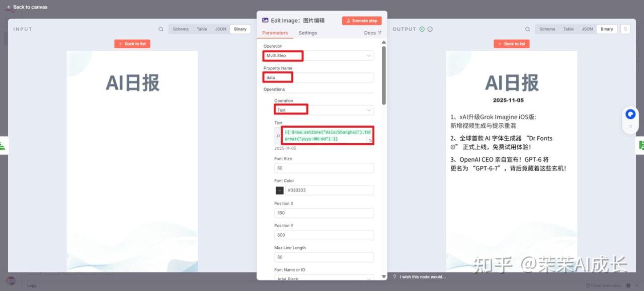Switch to the Settings tab
Image resolution: width=644 pixels, height=291 pixels.
(307, 33)
